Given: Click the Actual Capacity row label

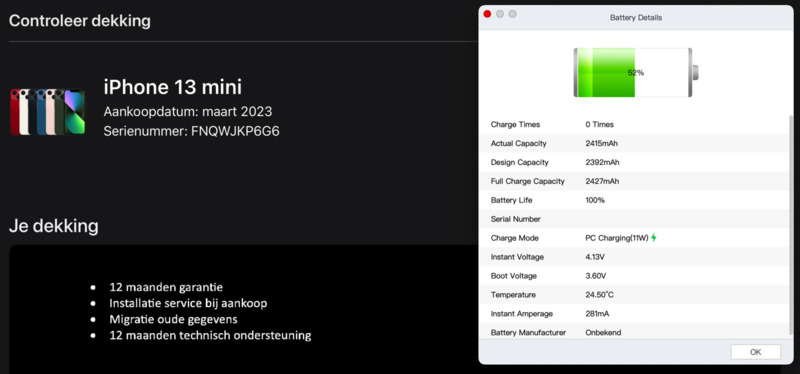Looking at the screenshot, I should [518, 143].
